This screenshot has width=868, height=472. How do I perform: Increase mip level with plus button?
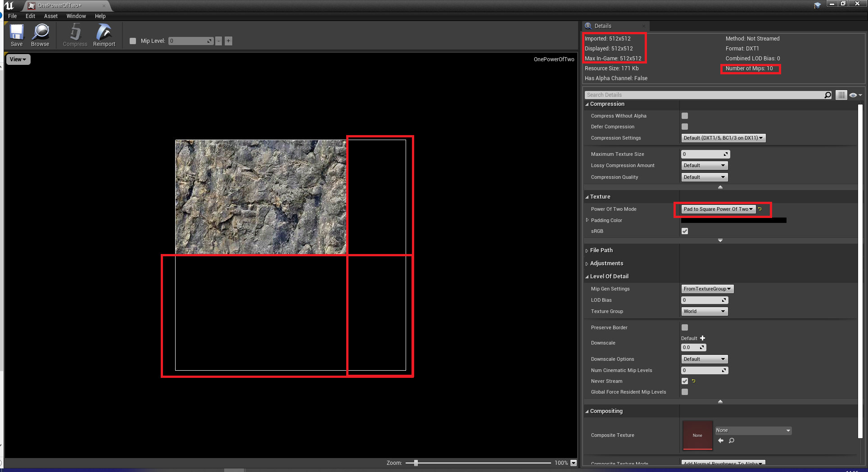228,41
